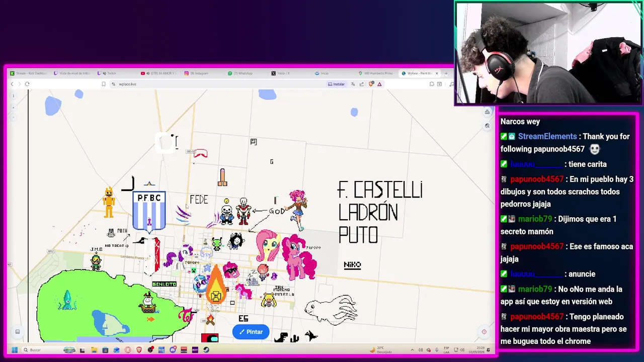Open Brave browser from taskbar
The height and width of the screenshot is (362, 644).
click(x=138, y=350)
